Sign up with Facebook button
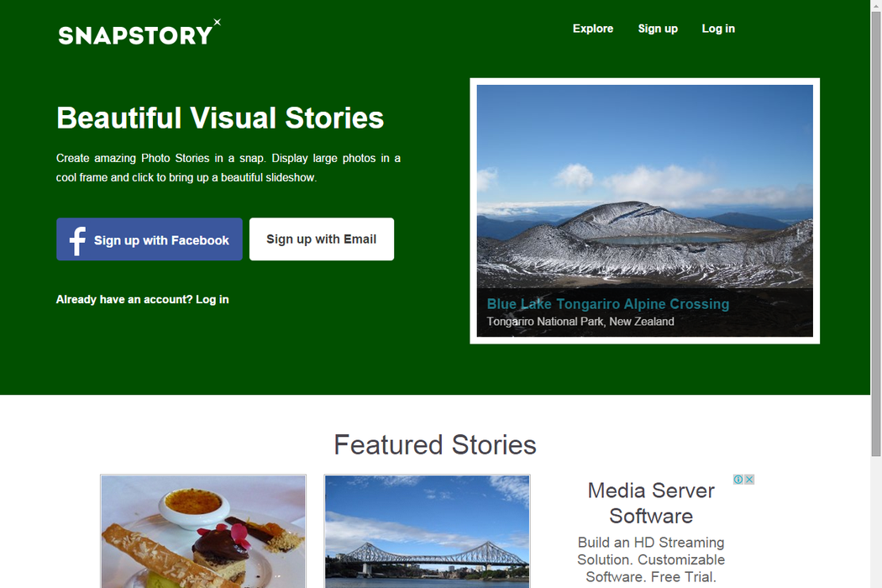882x588 pixels. pos(149,239)
